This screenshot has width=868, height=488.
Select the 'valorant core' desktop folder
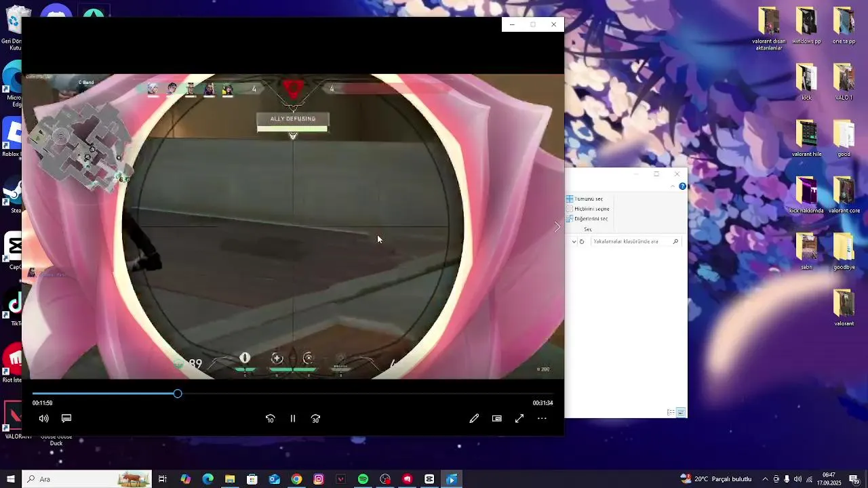click(844, 195)
